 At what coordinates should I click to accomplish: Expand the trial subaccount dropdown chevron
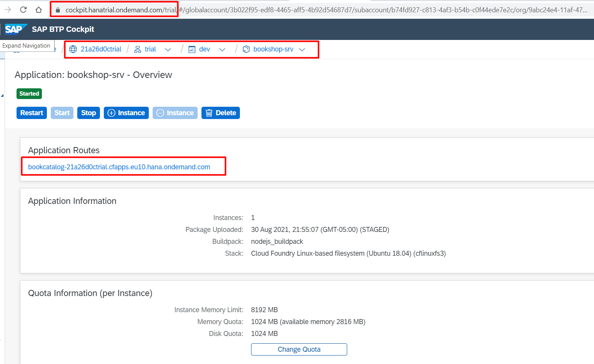[168, 50]
